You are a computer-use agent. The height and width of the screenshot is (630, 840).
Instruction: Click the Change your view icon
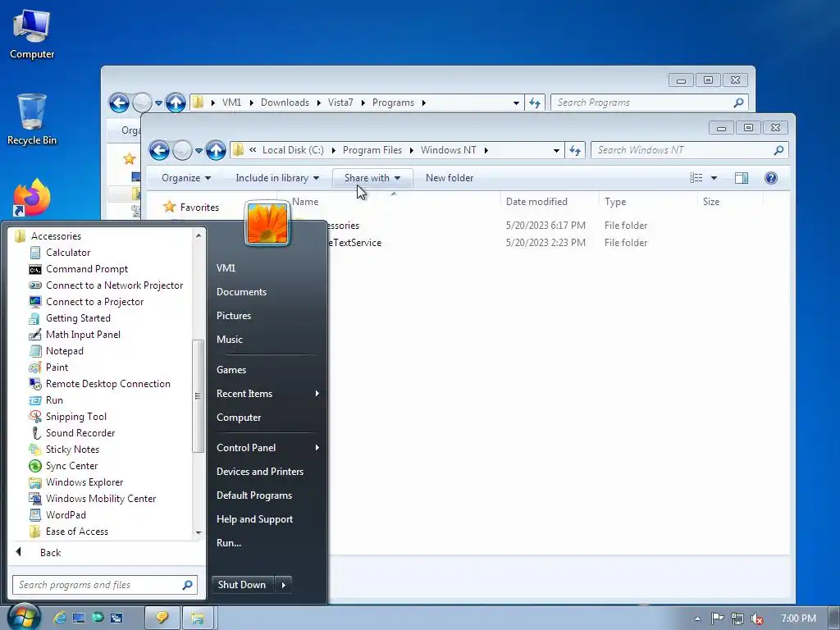[x=696, y=178]
